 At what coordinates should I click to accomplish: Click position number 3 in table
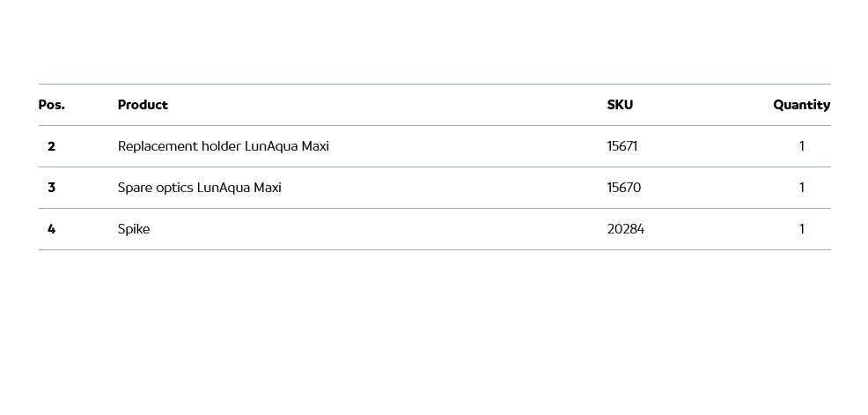51,188
